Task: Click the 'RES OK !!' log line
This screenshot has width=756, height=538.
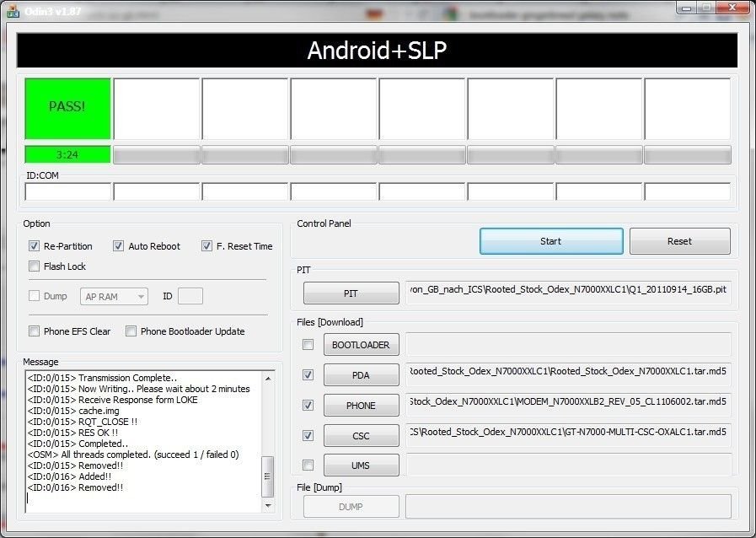Action: click(x=72, y=433)
